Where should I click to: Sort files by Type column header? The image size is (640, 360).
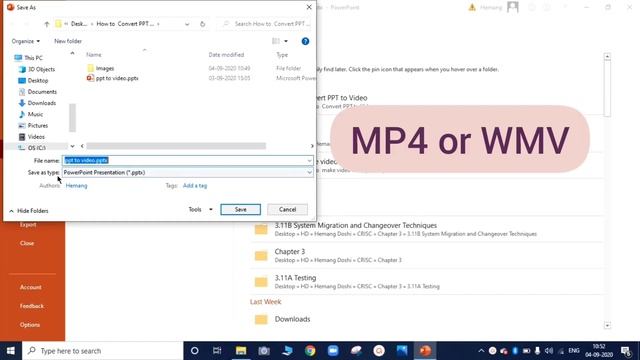click(282, 55)
